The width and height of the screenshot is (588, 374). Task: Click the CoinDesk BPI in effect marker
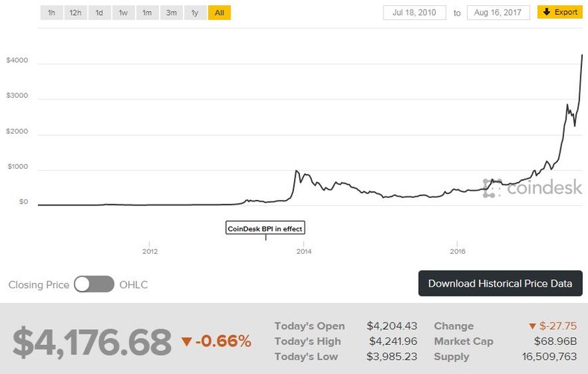[x=265, y=228]
